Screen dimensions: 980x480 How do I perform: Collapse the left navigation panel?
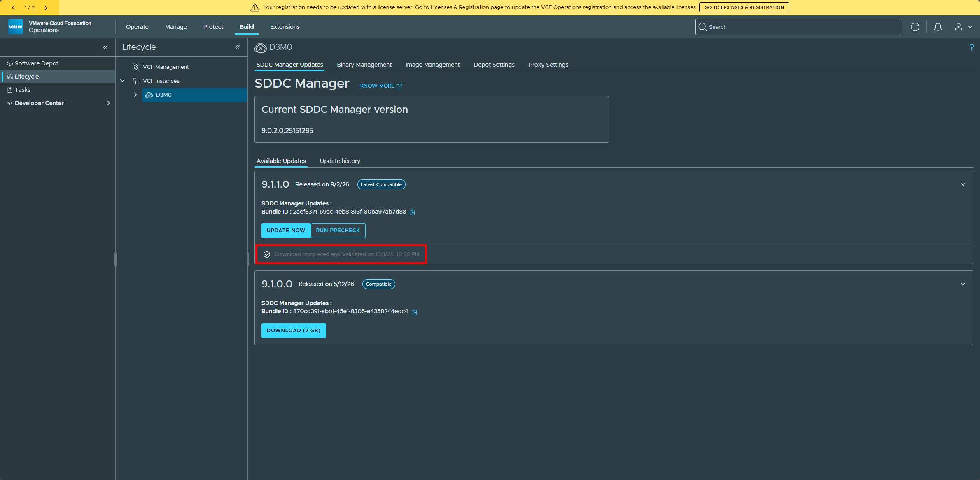[x=105, y=47]
